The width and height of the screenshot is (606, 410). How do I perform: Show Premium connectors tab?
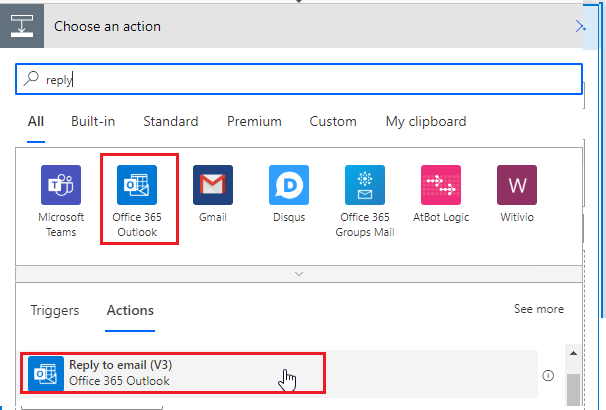pyautogui.click(x=254, y=122)
